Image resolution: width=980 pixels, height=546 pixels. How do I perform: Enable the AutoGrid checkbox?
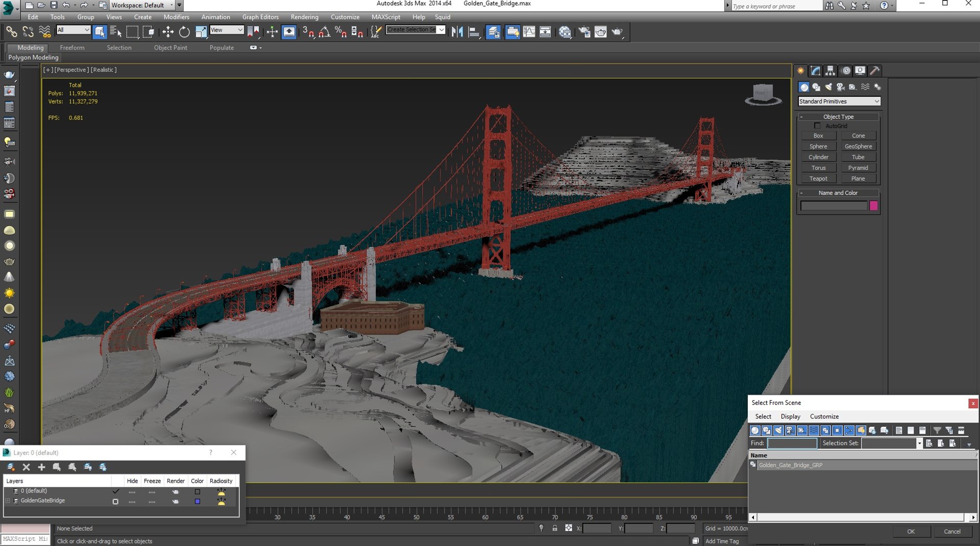(817, 126)
